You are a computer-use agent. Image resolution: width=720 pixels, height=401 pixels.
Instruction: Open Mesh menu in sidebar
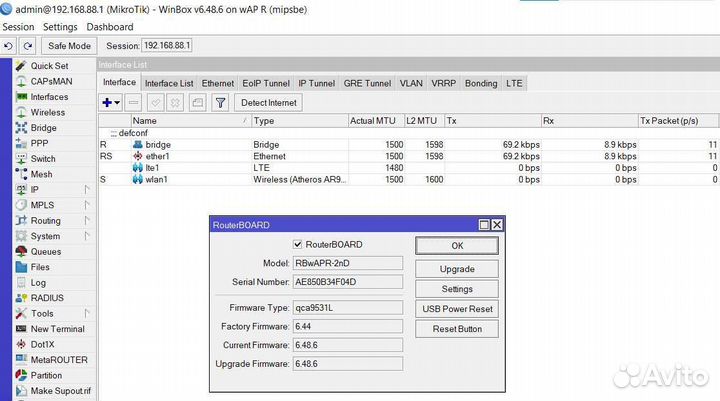[41, 174]
